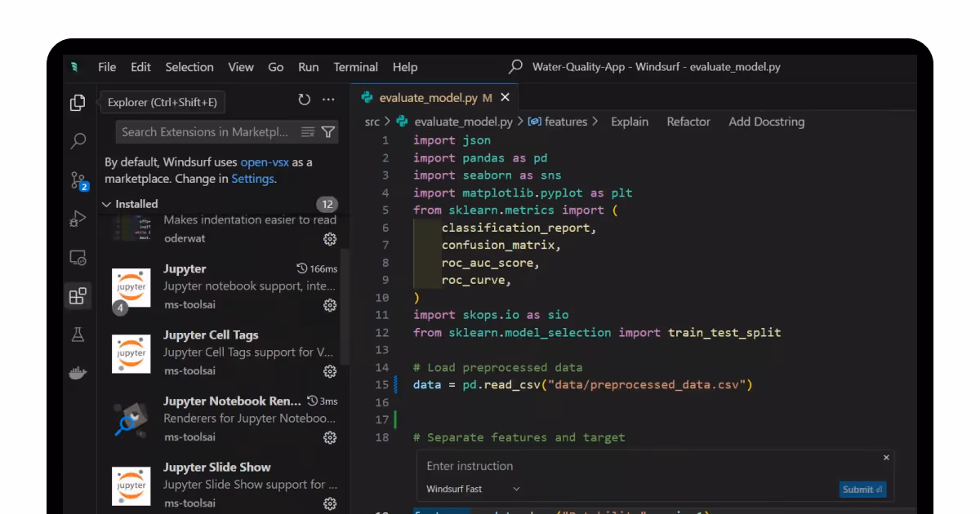
Task: Open the Selection menu
Action: click(x=189, y=67)
